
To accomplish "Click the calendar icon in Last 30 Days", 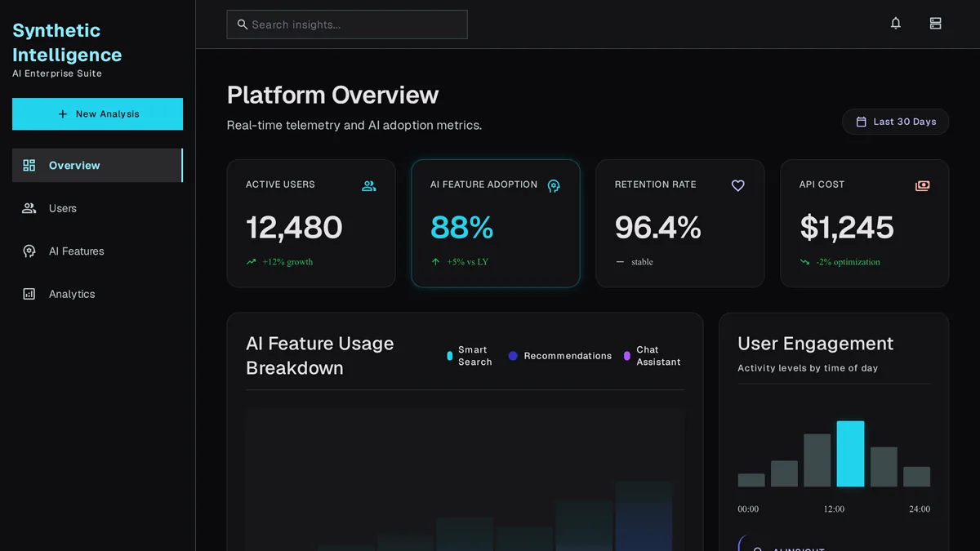I will click(861, 122).
